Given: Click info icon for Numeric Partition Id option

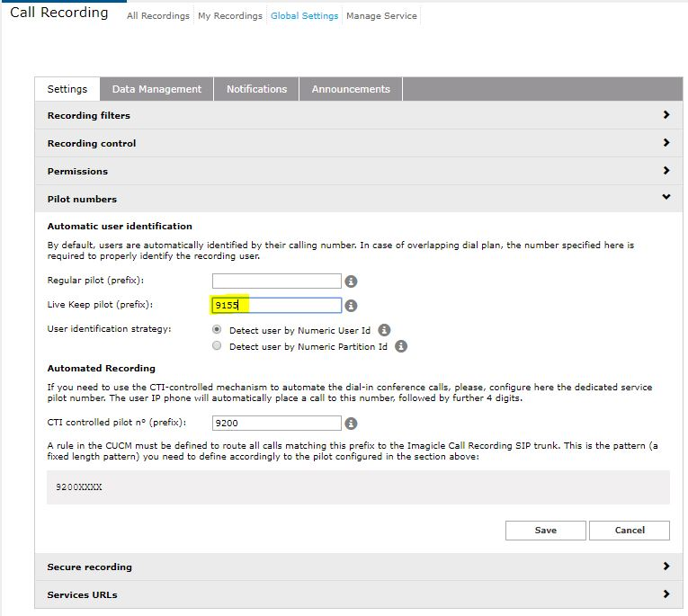Looking at the screenshot, I should click(401, 346).
